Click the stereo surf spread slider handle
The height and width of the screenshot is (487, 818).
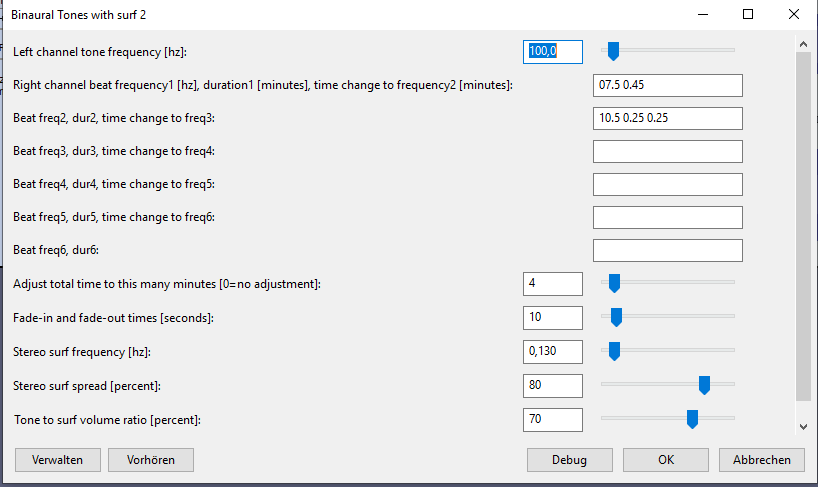(704, 385)
